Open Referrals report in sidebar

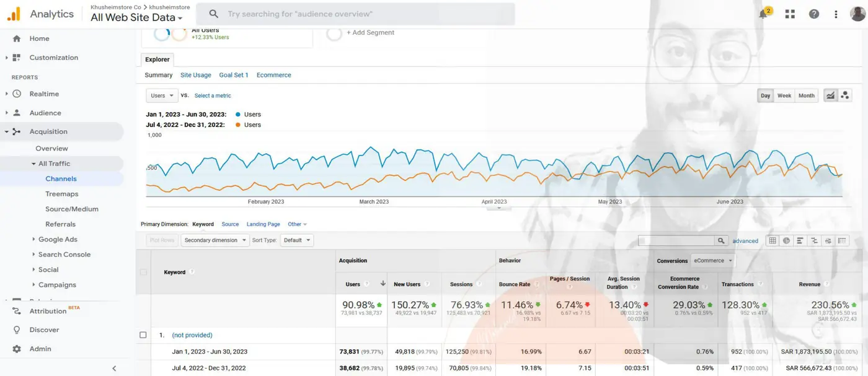[x=61, y=224]
